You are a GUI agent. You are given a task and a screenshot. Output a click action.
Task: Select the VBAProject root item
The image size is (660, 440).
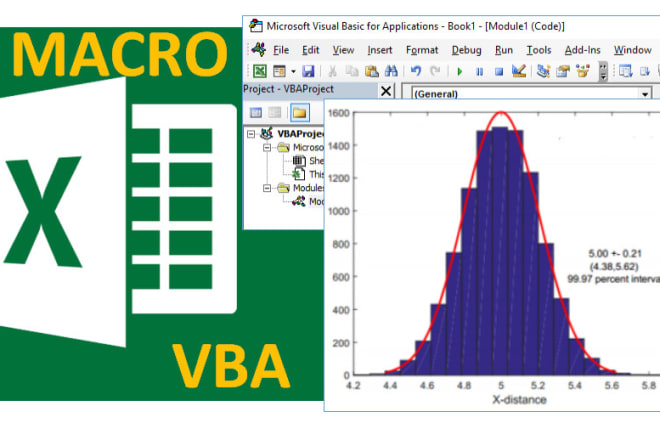coord(300,134)
